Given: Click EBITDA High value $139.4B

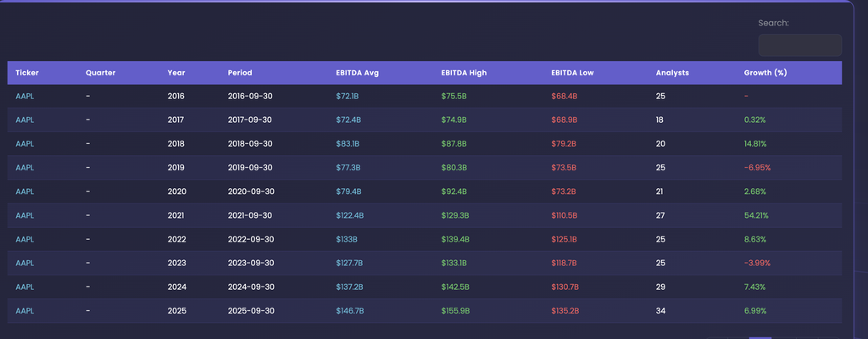Looking at the screenshot, I should [x=455, y=239].
